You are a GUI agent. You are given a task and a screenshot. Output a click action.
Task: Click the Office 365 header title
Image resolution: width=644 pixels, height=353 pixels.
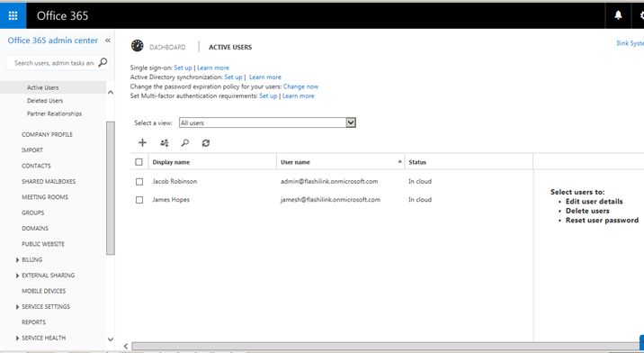[62, 15]
